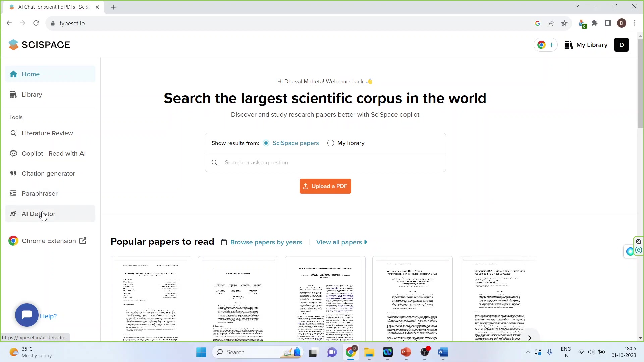Select Copilot - Read with AI
The image size is (644, 362).
54,153
